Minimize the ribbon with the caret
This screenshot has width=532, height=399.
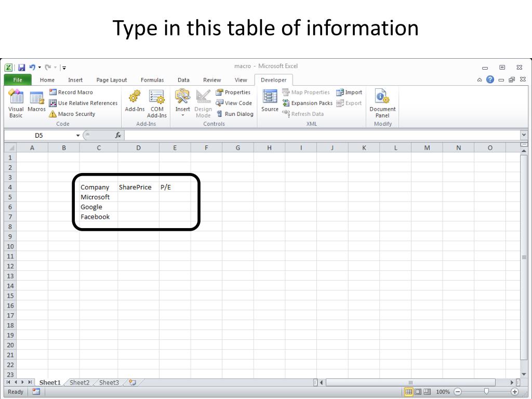[x=480, y=80]
